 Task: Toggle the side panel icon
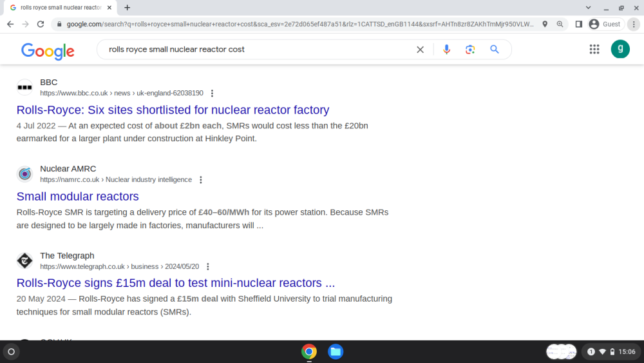579,25
